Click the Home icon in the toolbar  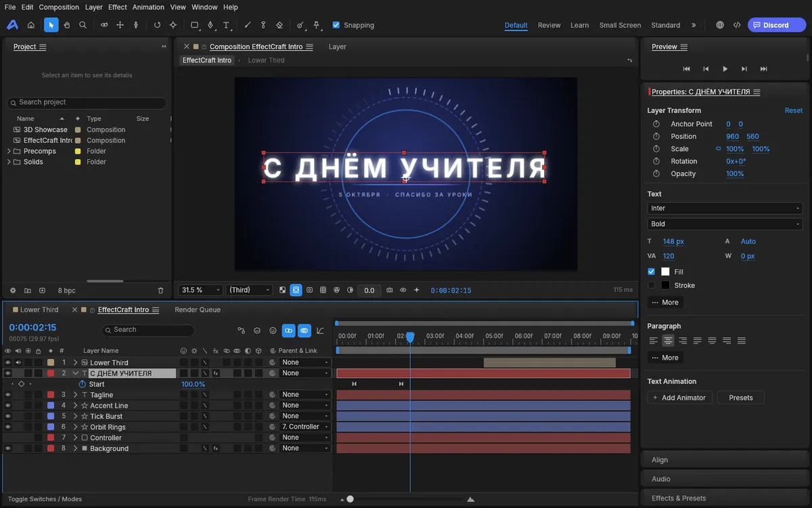pyautogui.click(x=30, y=25)
